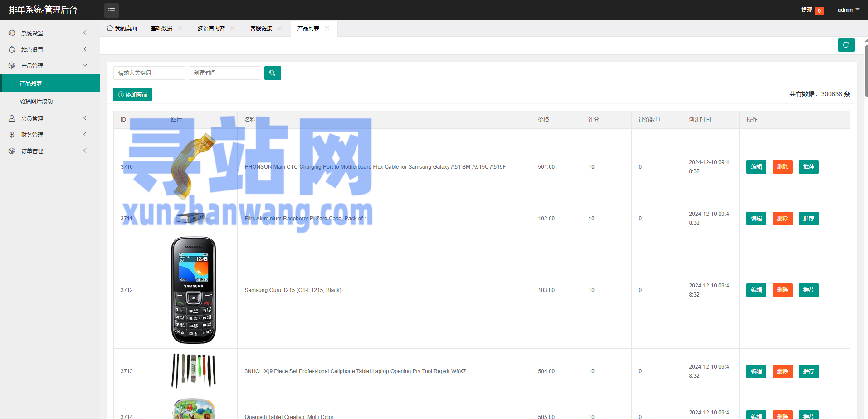This screenshot has width=868, height=419.
Task: Click the order management box icon
Action: click(x=12, y=151)
